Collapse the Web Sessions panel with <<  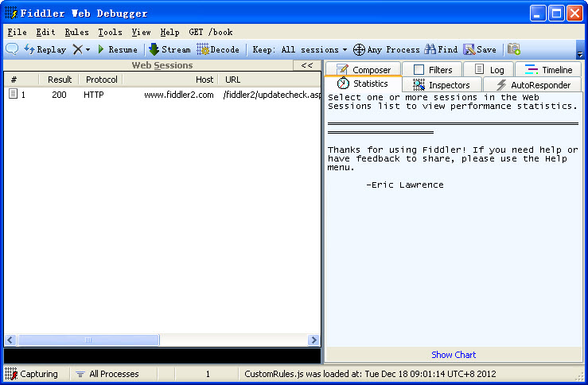click(307, 65)
